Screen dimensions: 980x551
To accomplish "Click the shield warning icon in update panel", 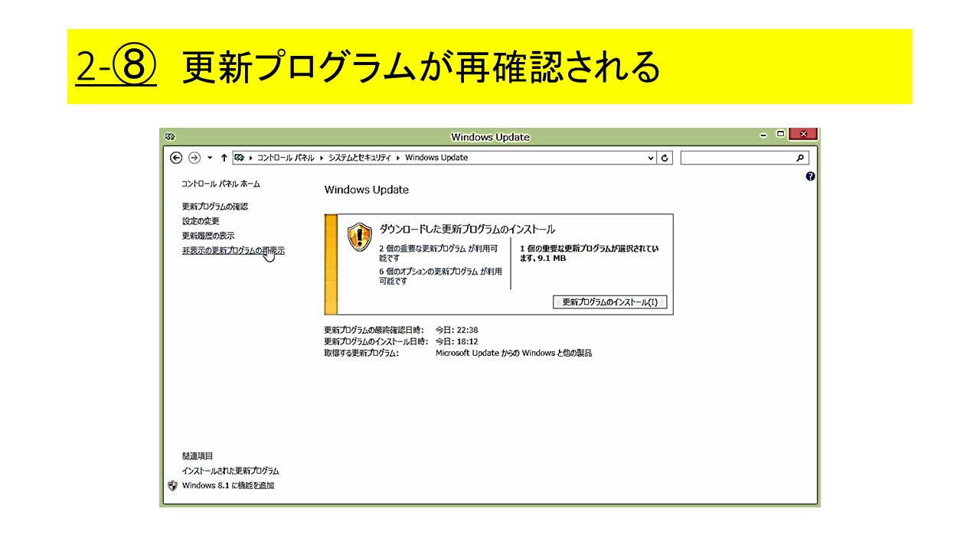I will pos(359,237).
